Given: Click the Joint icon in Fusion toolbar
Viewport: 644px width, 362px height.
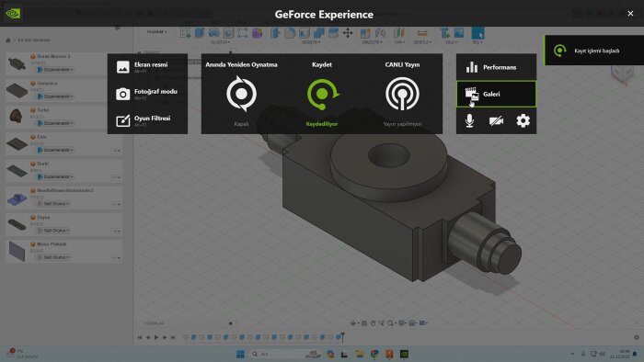Looking at the screenshot, I should click(380, 33).
